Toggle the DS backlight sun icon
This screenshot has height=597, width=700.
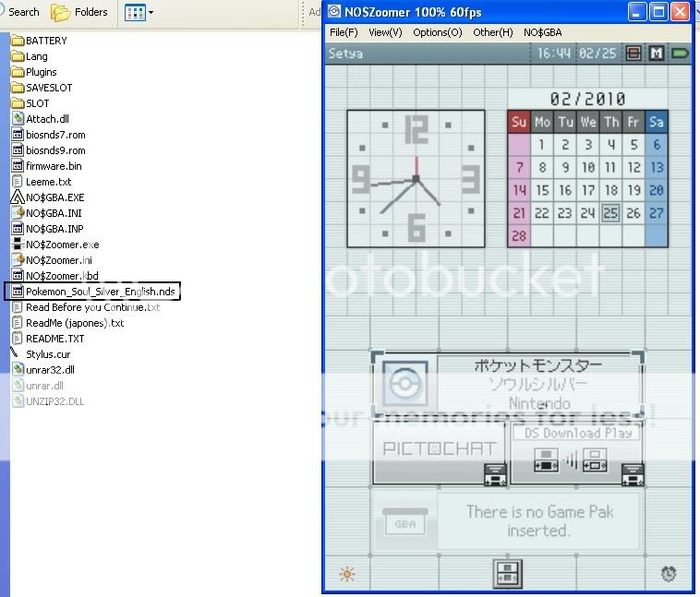point(347,574)
